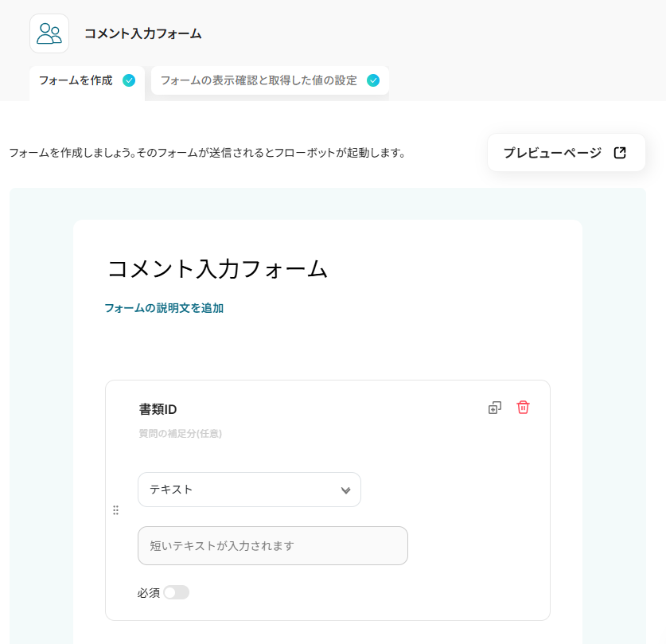
Task: Click checkmark icon on フォームを作成 tab
Action: pyautogui.click(x=129, y=80)
